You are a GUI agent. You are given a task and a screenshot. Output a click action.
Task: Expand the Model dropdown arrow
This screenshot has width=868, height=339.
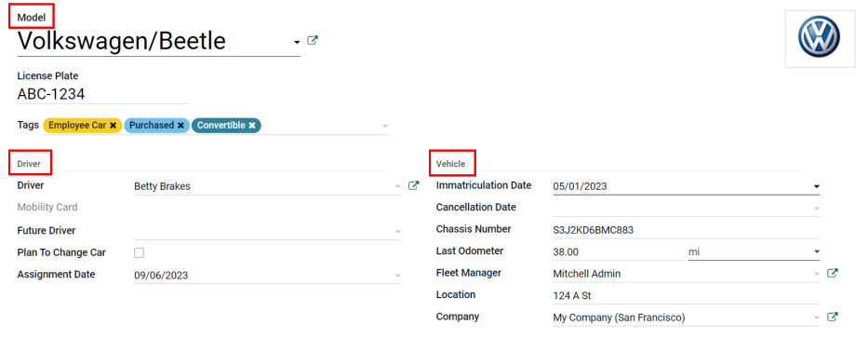click(297, 42)
